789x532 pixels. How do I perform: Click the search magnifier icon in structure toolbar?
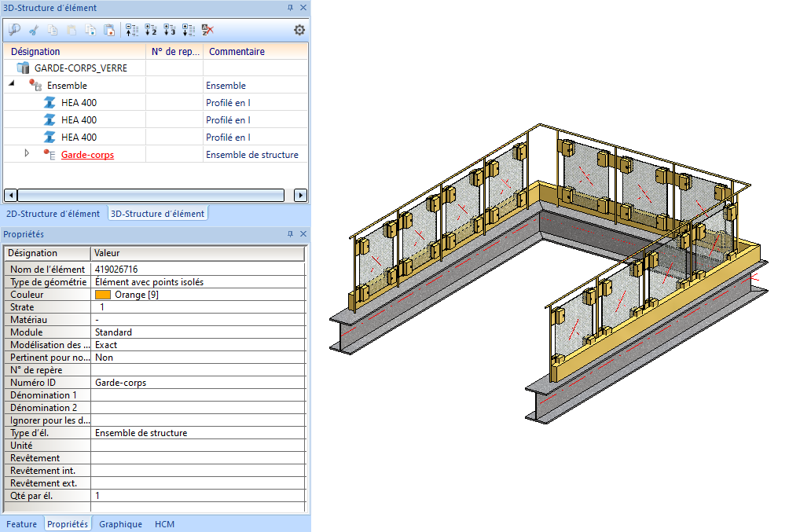pyautogui.click(x=14, y=30)
